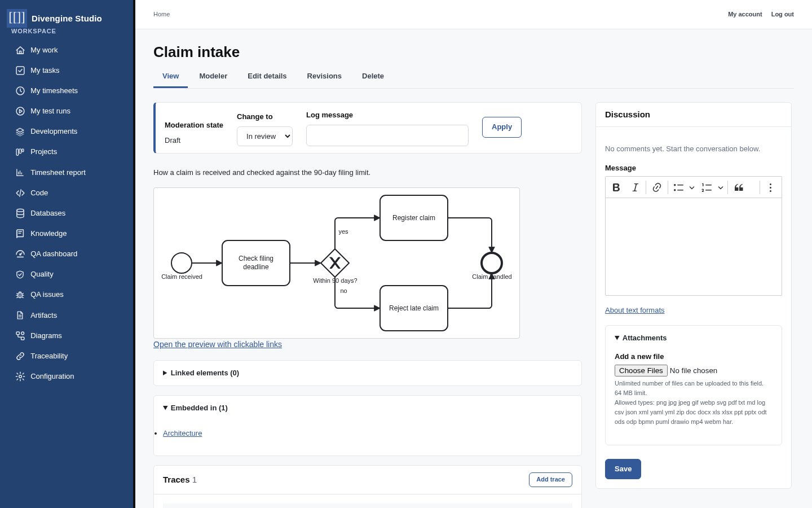This screenshot has height=508, width=812.
Task: Open Configuration gear icon
Action: tap(20, 376)
